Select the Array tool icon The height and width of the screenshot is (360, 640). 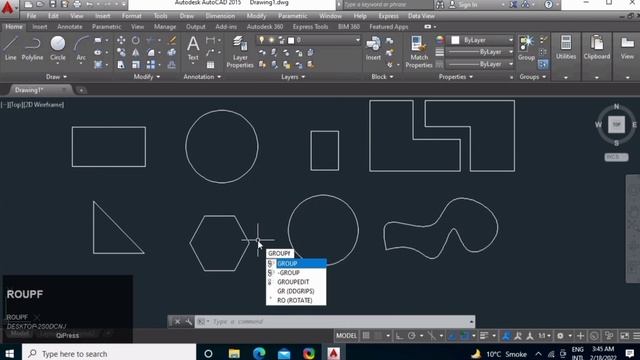pyautogui.click(x=151, y=64)
